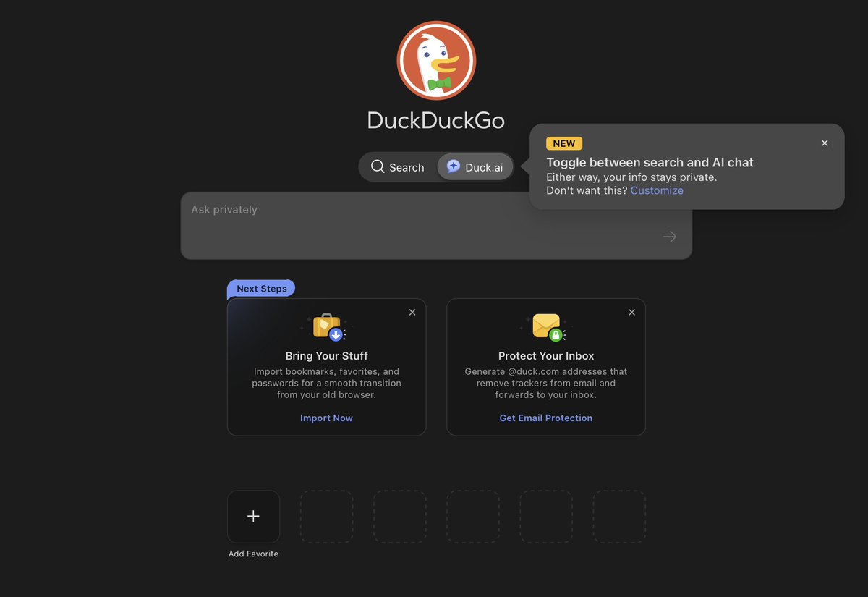
Task: Click the magnifying glass search icon
Action: [x=378, y=166]
